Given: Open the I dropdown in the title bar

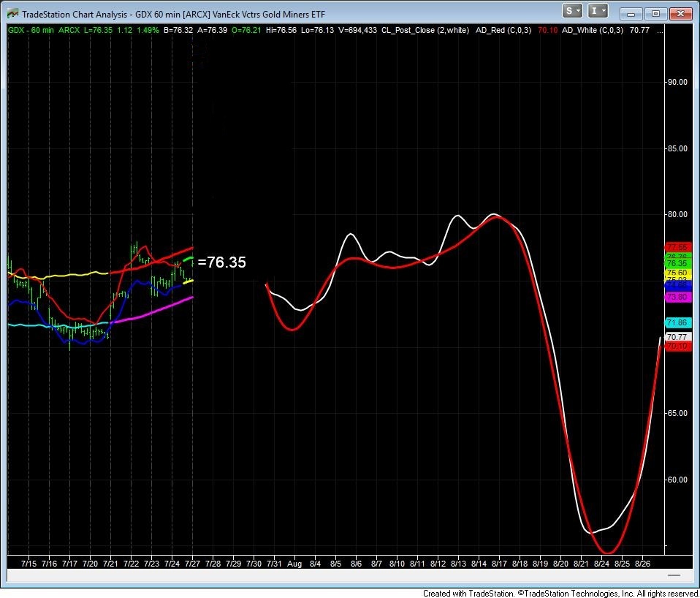Looking at the screenshot, I should click(598, 11).
